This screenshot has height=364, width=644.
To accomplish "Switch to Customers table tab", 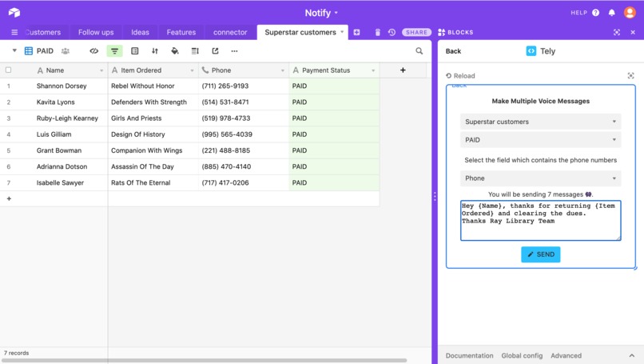I will pos(42,32).
